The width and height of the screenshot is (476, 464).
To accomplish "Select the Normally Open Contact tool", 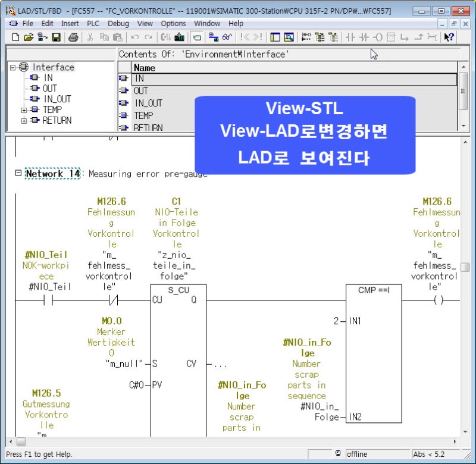I will pyautogui.click(x=351, y=36).
